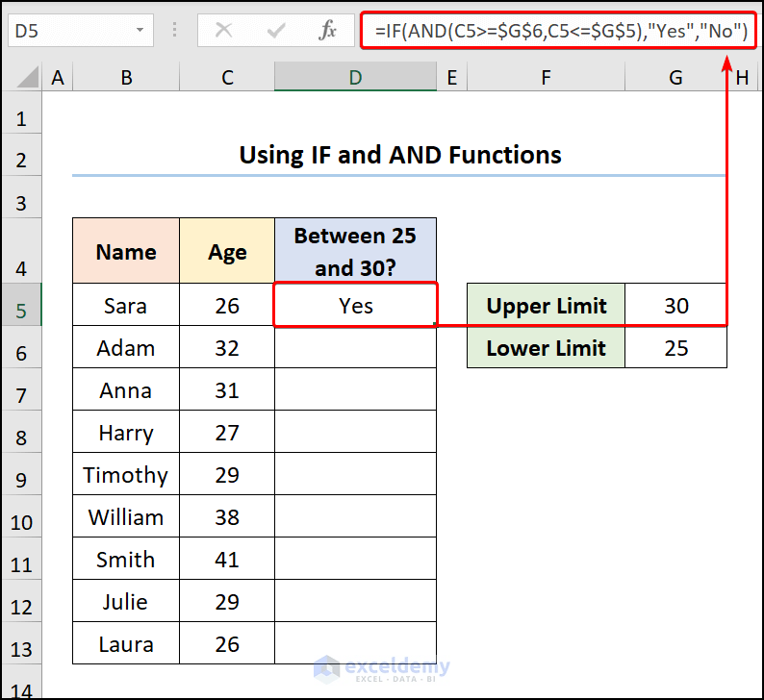Click the three-dot handle beside the Name Box
The width and height of the screenshot is (764, 700).
[x=174, y=30]
